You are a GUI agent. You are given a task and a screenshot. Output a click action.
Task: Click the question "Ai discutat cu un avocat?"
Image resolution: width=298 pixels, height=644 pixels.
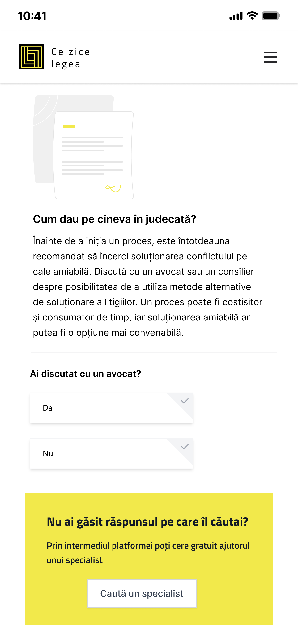(x=85, y=374)
